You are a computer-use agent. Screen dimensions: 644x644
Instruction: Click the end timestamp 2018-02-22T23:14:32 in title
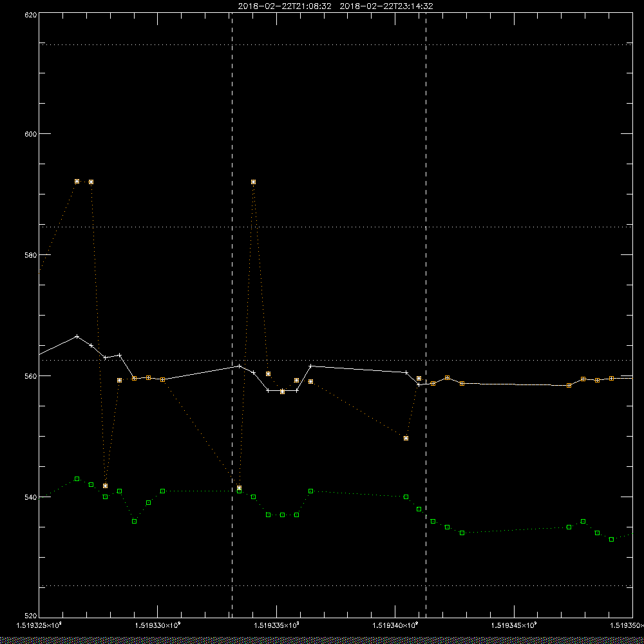pyautogui.click(x=386, y=6)
